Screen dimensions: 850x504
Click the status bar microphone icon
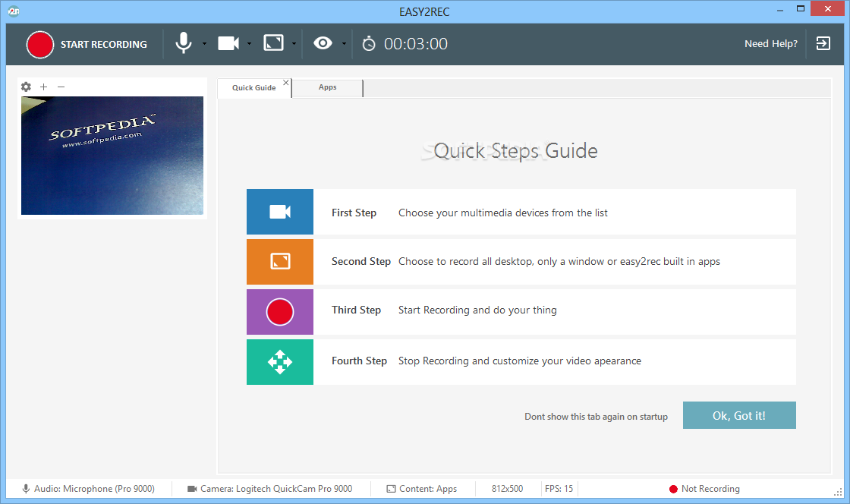click(26, 489)
